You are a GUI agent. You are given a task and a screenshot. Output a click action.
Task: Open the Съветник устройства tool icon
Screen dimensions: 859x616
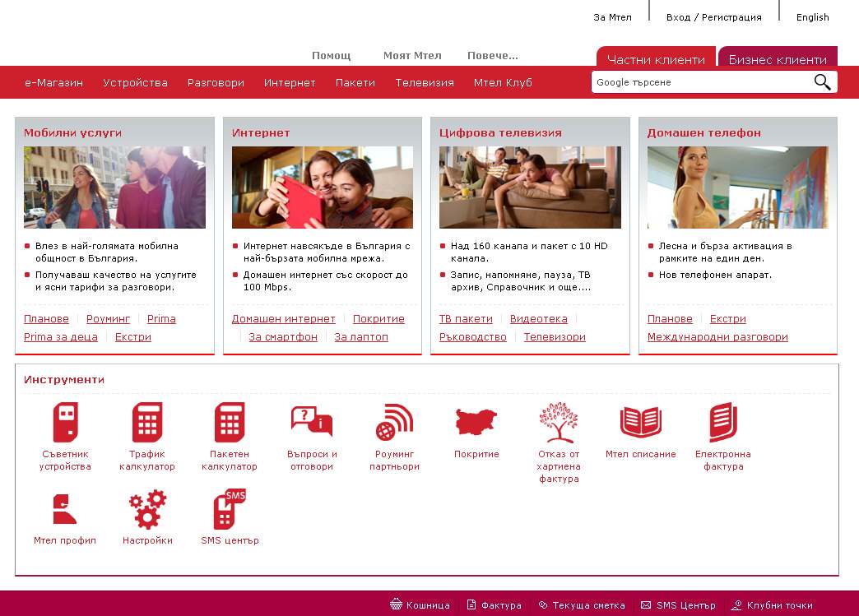tap(65, 422)
